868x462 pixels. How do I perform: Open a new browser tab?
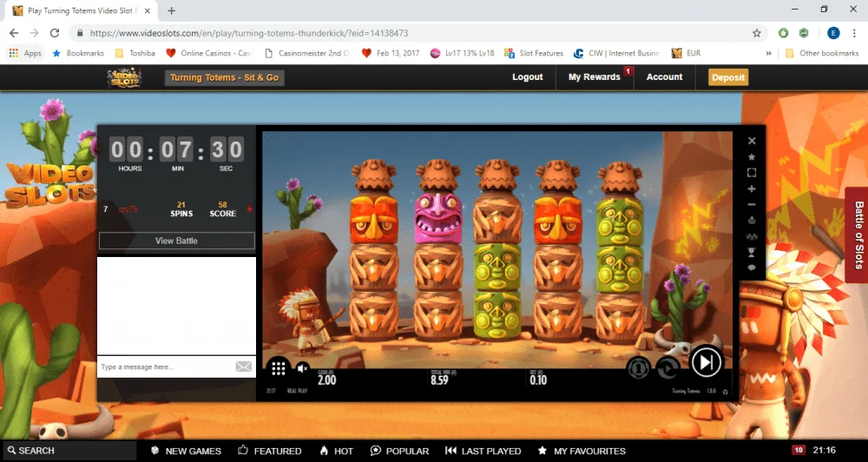click(172, 10)
